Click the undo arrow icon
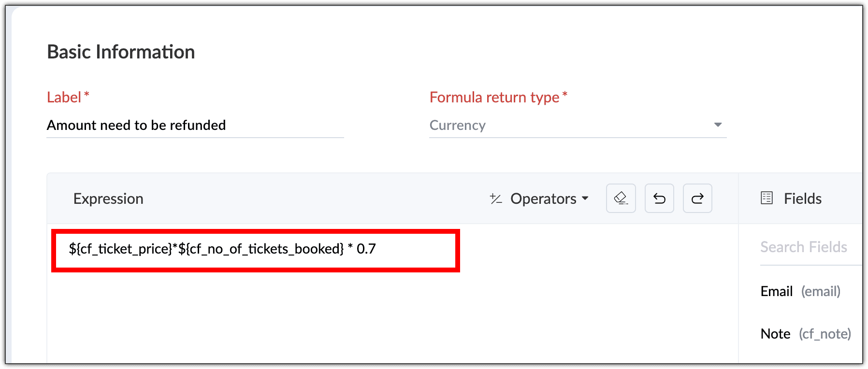The width and height of the screenshot is (868, 369). (x=659, y=198)
